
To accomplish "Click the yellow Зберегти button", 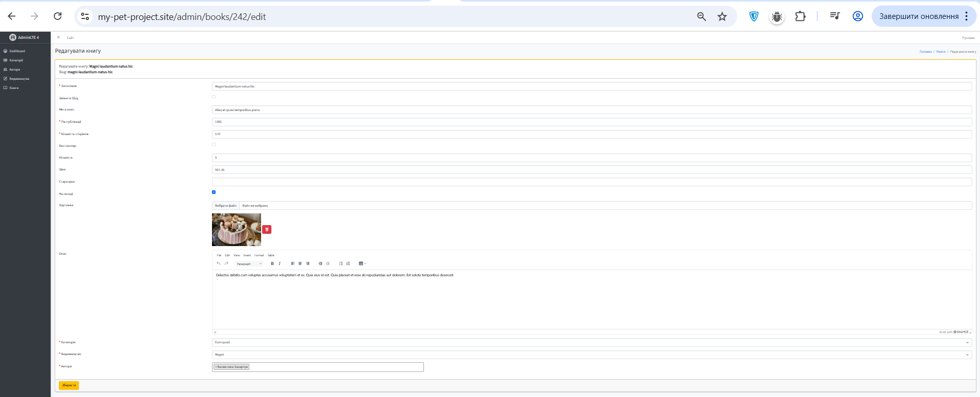I will (x=69, y=385).
